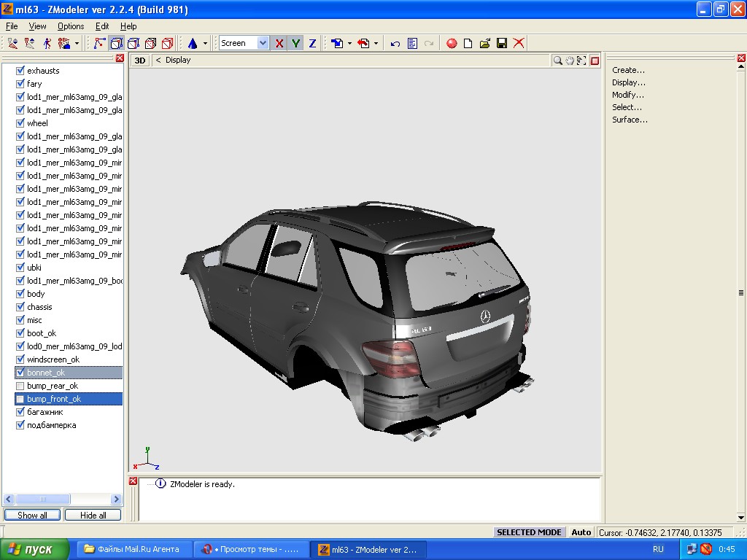Click the viewport fit-to-view icon

581,61
